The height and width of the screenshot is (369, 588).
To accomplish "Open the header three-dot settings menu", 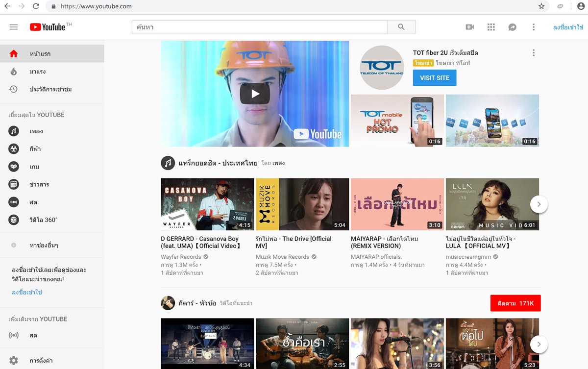I will point(534,27).
